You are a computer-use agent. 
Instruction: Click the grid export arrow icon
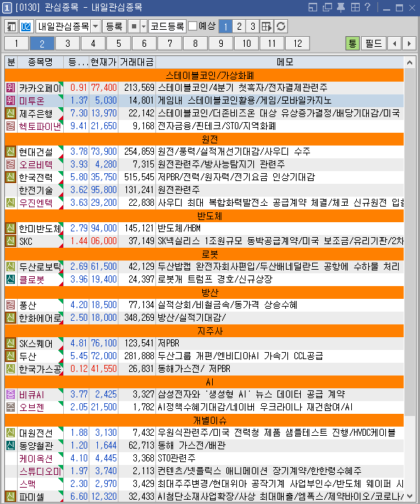(266, 26)
